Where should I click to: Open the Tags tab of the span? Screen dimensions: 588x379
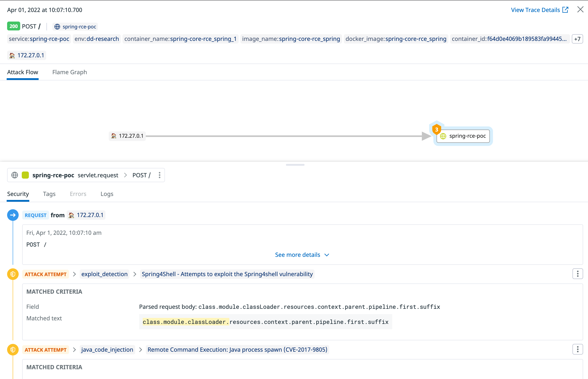pyautogui.click(x=49, y=194)
